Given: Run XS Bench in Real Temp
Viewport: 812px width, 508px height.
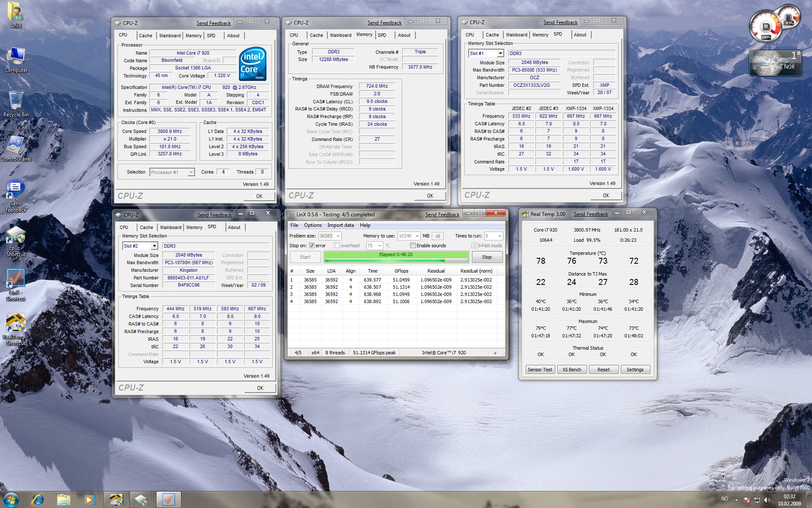Looking at the screenshot, I should (572, 370).
